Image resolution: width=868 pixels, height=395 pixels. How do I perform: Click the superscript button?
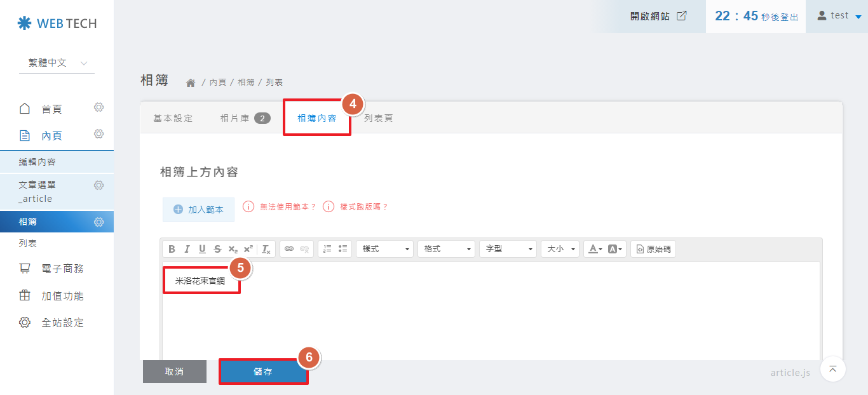pos(248,249)
